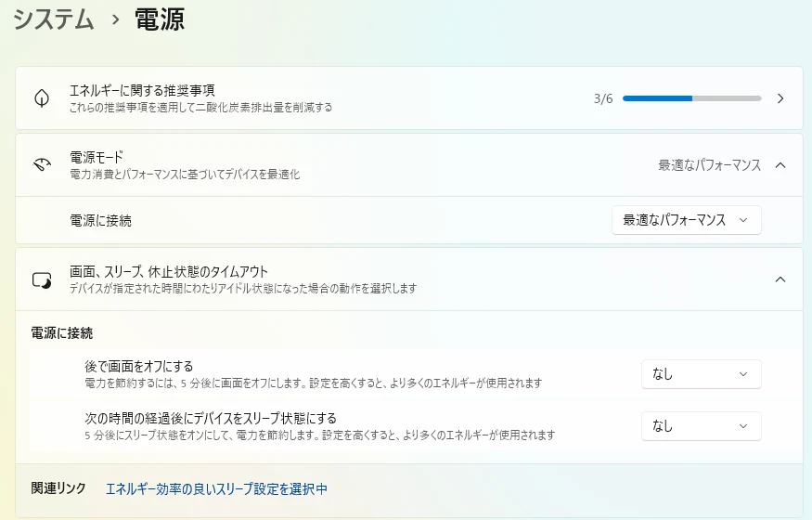Click the 電源モード heading text
Viewport: 812px width, 520px height.
(x=97, y=157)
